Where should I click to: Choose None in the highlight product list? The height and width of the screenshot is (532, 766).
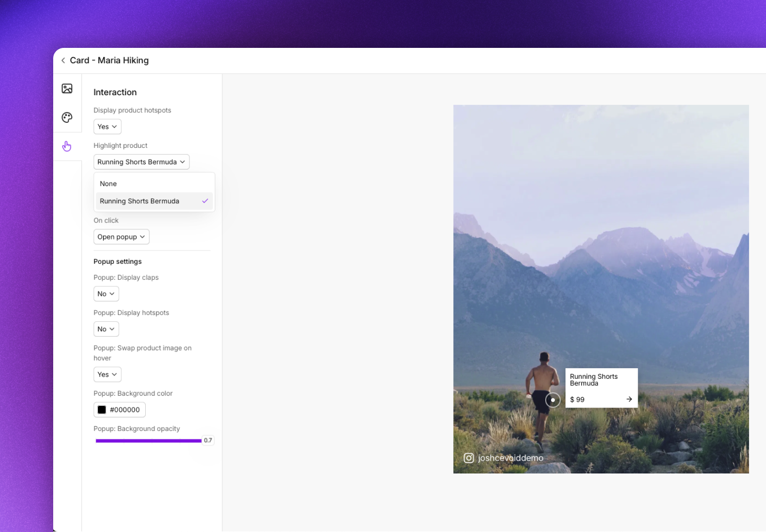154,184
